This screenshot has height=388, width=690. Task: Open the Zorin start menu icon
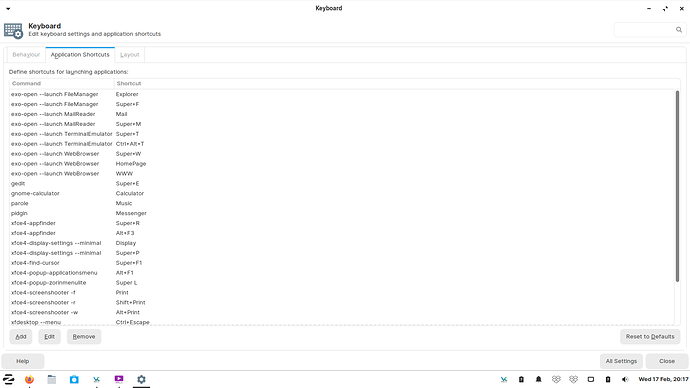(x=8, y=379)
